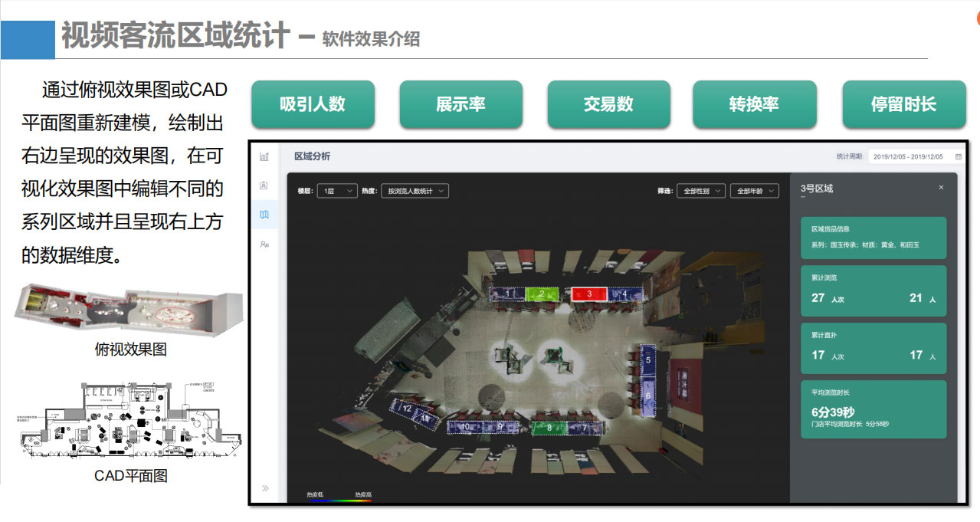Screen dimensions: 980x522
Task: Select the 转换率 button
Action: 754,104
